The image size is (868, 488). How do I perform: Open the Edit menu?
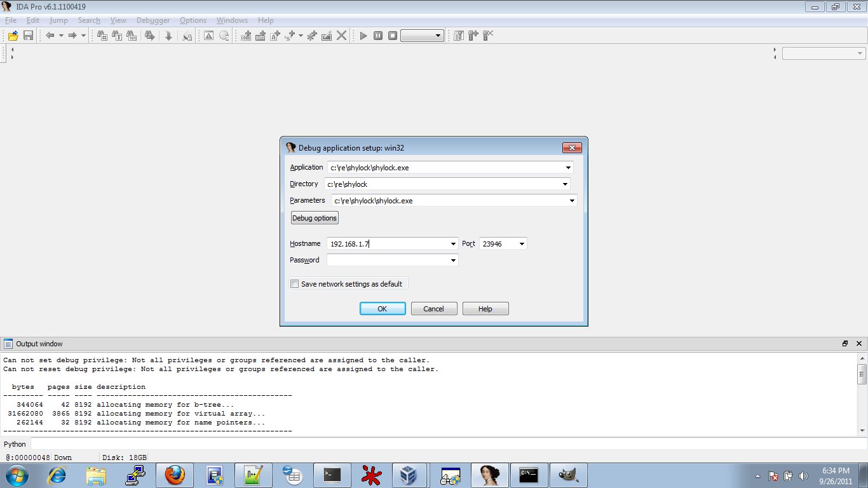click(x=33, y=20)
